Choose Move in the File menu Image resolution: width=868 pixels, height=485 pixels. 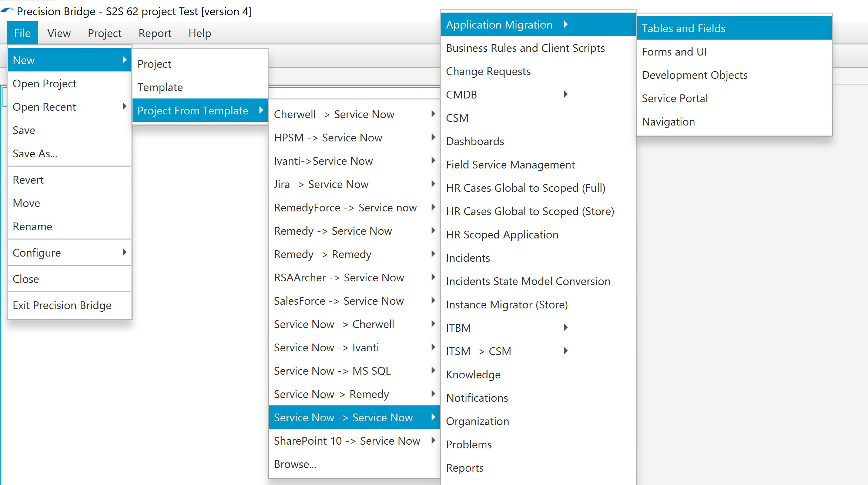70,203
